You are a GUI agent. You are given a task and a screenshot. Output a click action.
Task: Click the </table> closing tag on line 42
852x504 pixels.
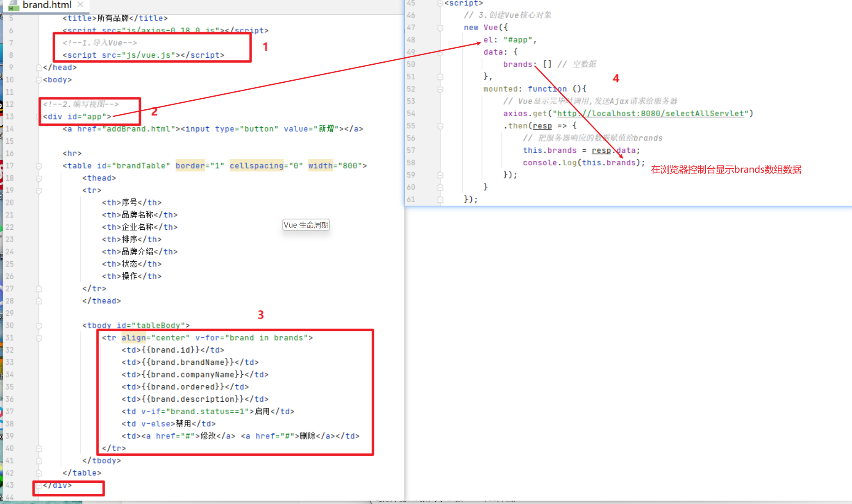pos(82,473)
